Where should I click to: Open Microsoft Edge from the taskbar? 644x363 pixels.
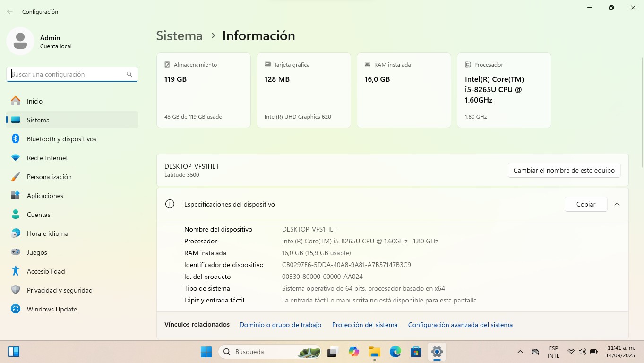point(395,352)
